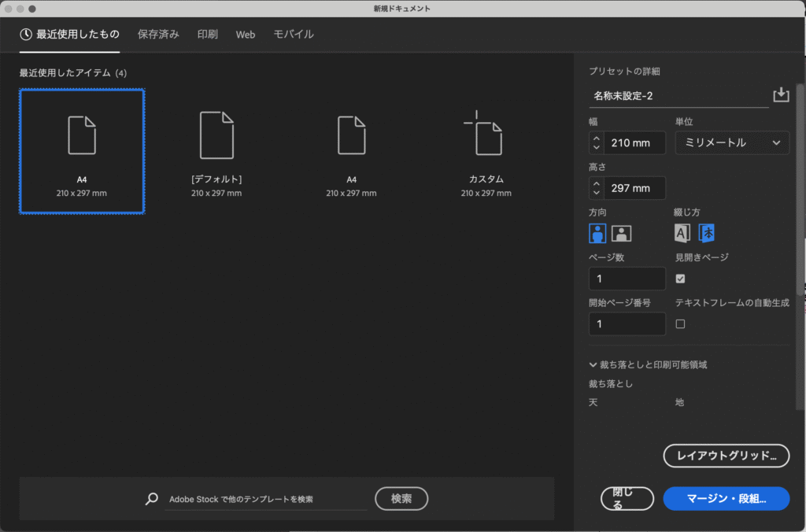
Task: Click the magnifier search icon
Action: 152,499
